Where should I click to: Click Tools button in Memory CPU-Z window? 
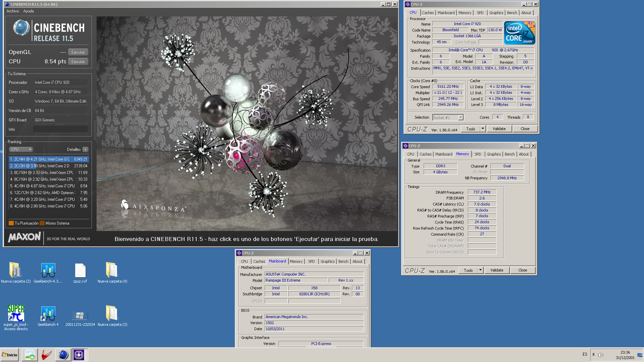click(468, 270)
